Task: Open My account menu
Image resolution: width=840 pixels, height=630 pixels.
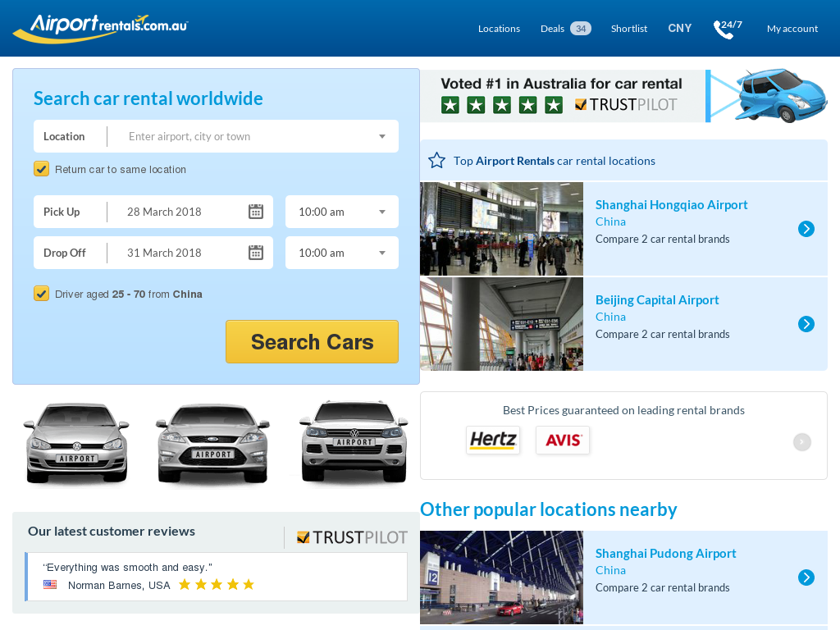Action: click(792, 29)
